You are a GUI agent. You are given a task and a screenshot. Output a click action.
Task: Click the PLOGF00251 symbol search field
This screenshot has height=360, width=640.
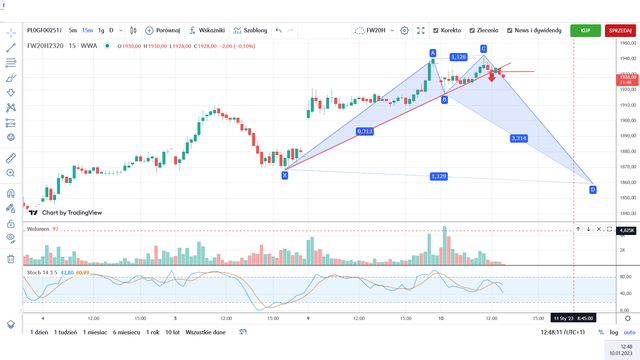point(44,31)
